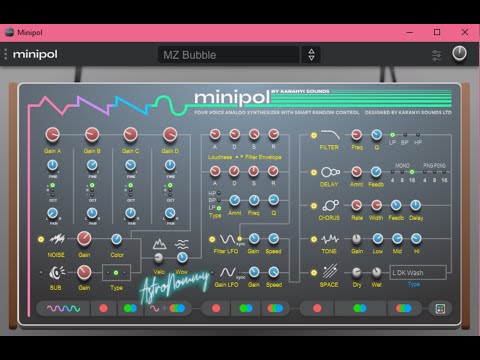This screenshot has height=360, width=480.
Task: Toggle the Space effect on/off LED
Action: 314,273
